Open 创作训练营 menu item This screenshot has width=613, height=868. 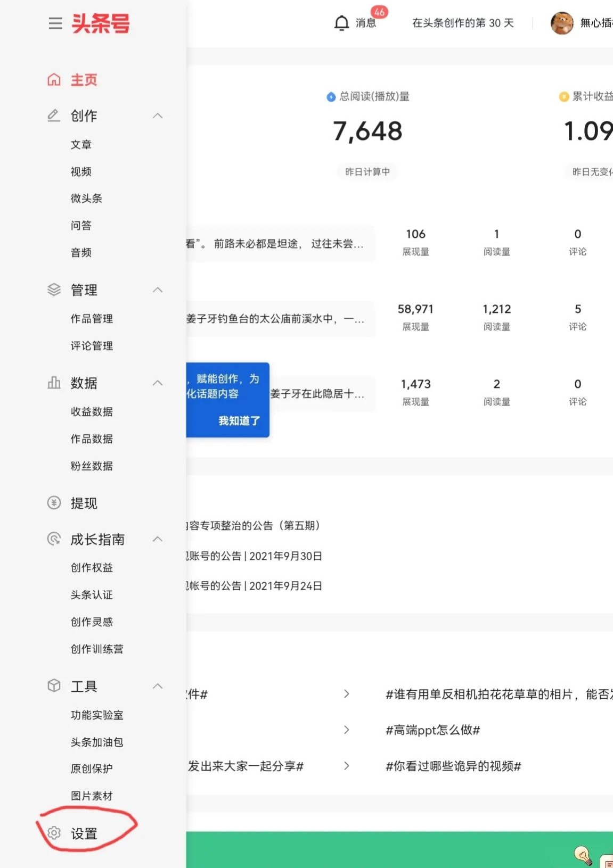(x=97, y=649)
